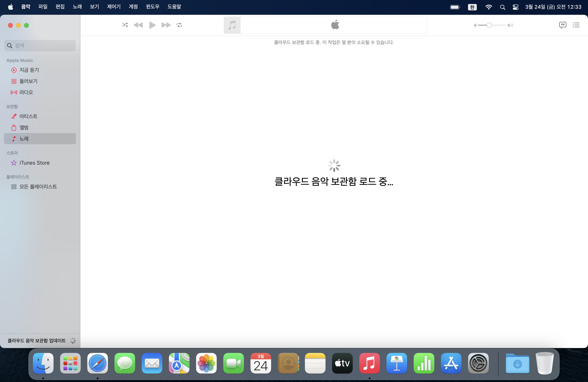Open the 제어기 menu
Viewport: 588px width, 382px height.
pyautogui.click(x=114, y=7)
